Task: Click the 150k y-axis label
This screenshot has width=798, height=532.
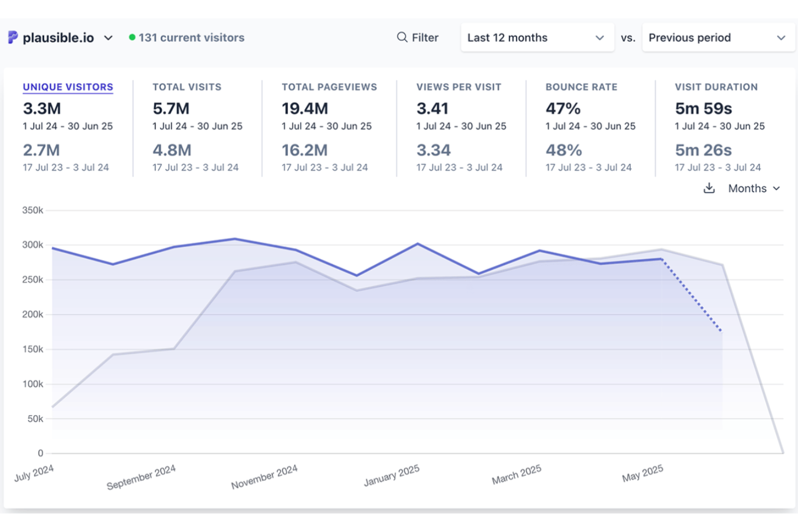Action: (x=32, y=349)
